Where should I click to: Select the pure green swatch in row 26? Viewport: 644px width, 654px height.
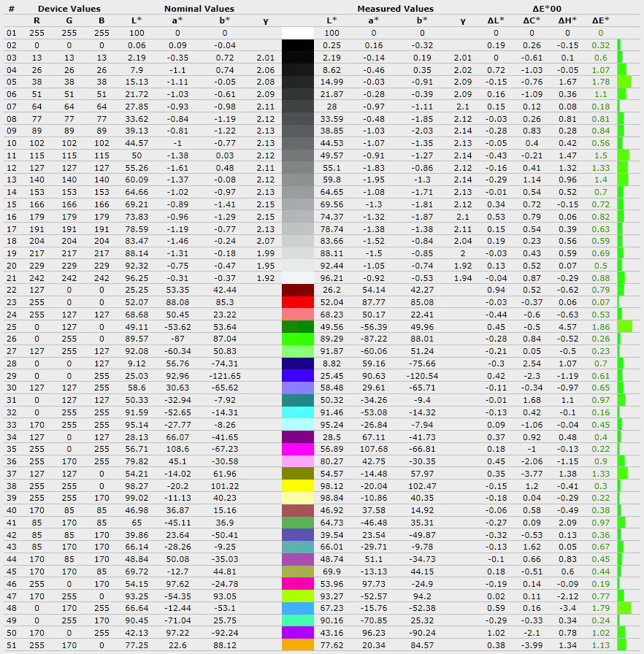[x=297, y=339]
